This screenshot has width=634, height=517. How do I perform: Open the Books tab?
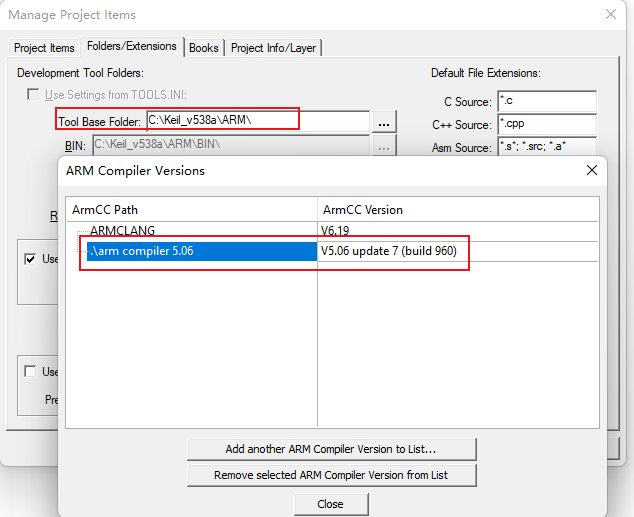click(203, 48)
